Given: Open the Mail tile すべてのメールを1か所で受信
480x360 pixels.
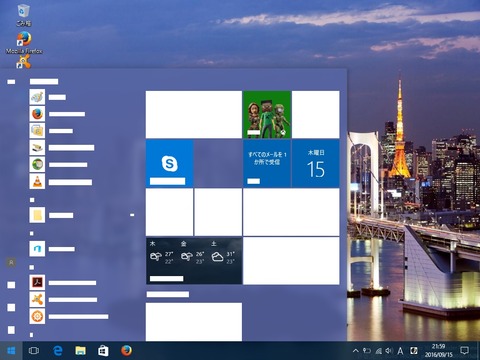Looking at the screenshot, I should tap(267, 163).
